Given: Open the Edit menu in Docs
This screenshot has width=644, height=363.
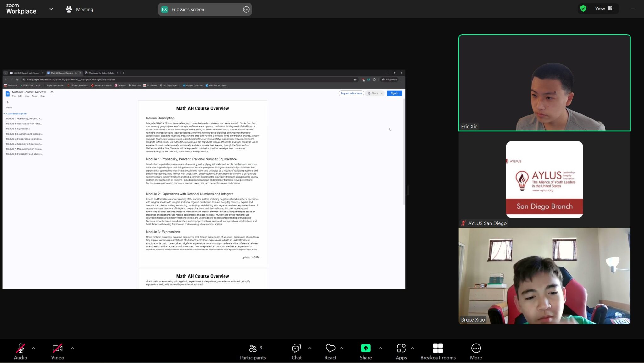Looking at the screenshot, I should tap(20, 96).
